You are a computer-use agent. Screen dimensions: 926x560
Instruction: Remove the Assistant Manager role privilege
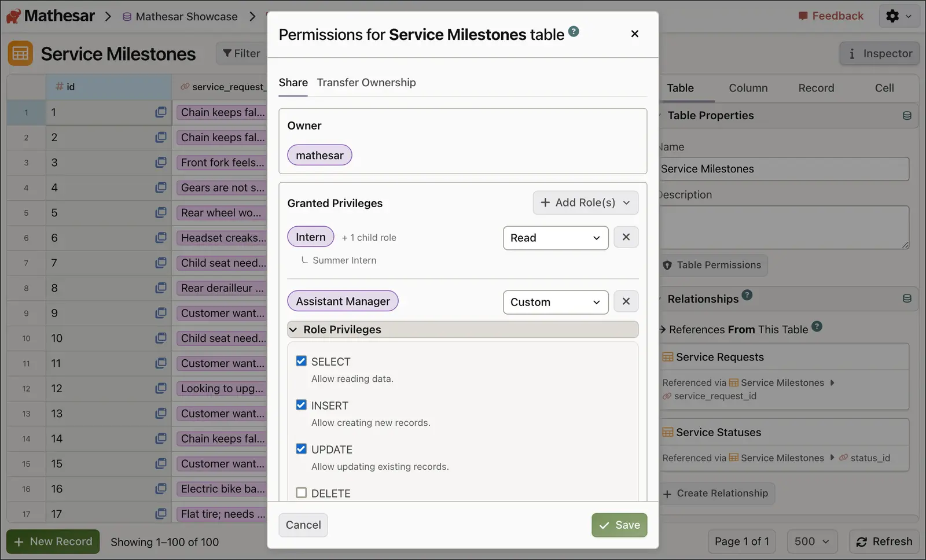(x=626, y=301)
